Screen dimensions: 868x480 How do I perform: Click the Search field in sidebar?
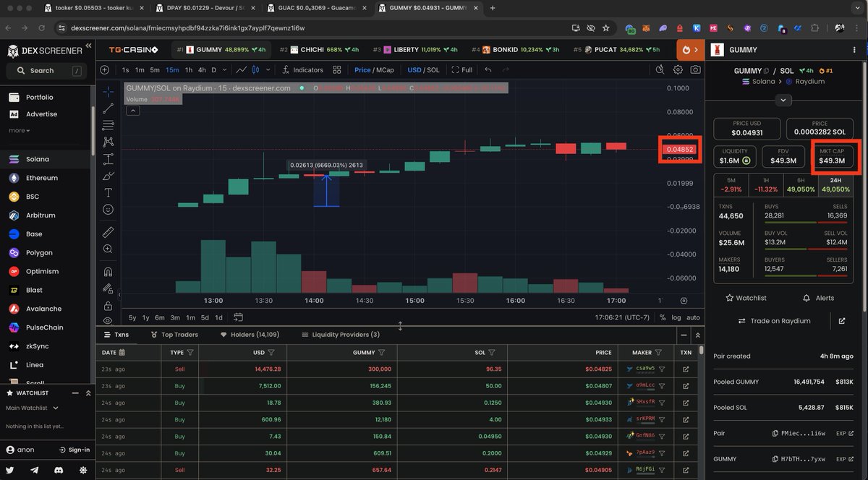(x=46, y=71)
